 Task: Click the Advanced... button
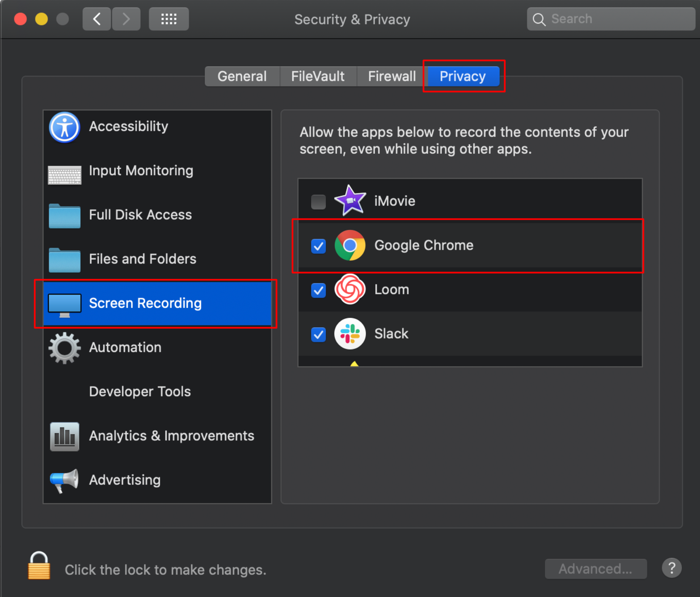(x=596, y=569)
